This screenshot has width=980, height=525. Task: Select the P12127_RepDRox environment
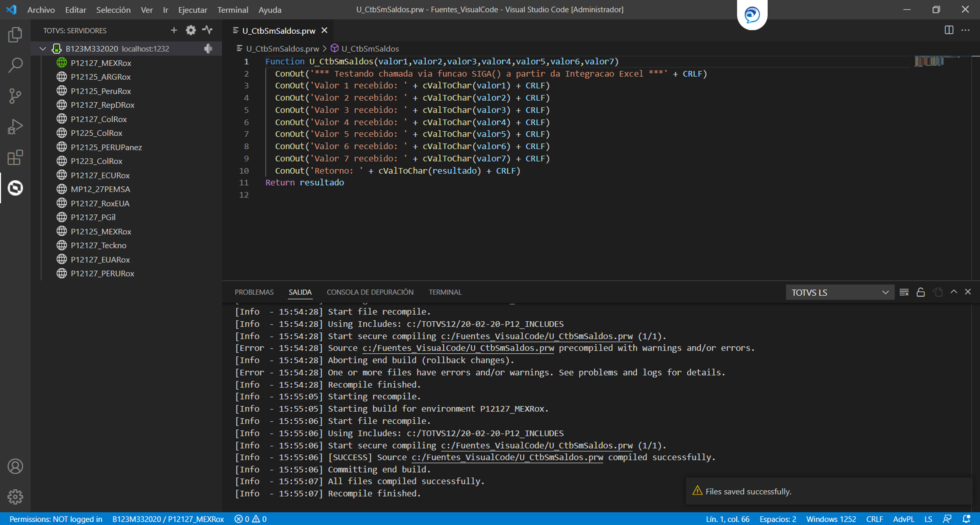102,105
